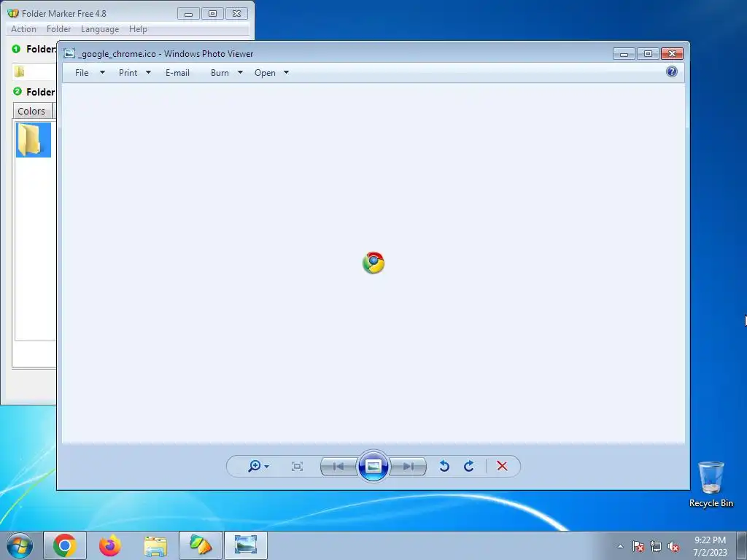Minimize the Folder Marker window
This screenshot has height=560, width=747.
click(x=188, y=14)
